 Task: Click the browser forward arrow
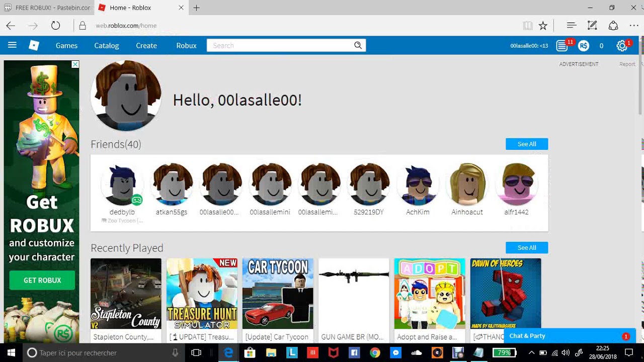(33, 26)
